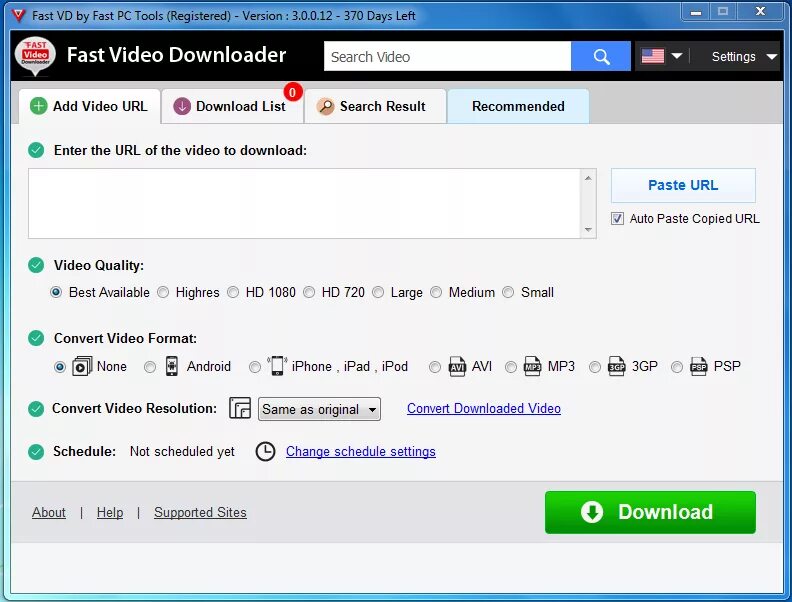
Task: Open the Settings dropdown menu
Action: point(744,57)
